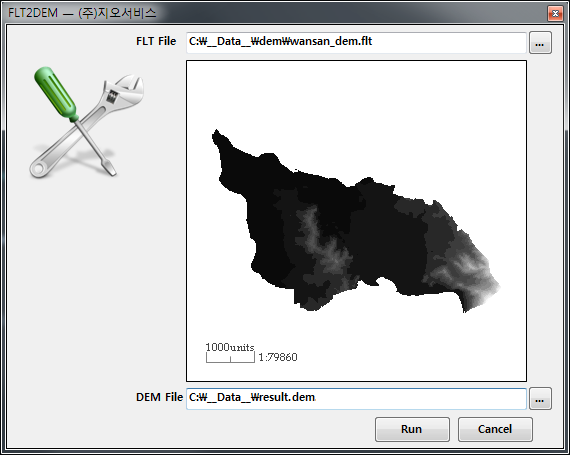The image size is (570, 455).
Task: Focus the DEM File output path field
Action: point(356,399)
